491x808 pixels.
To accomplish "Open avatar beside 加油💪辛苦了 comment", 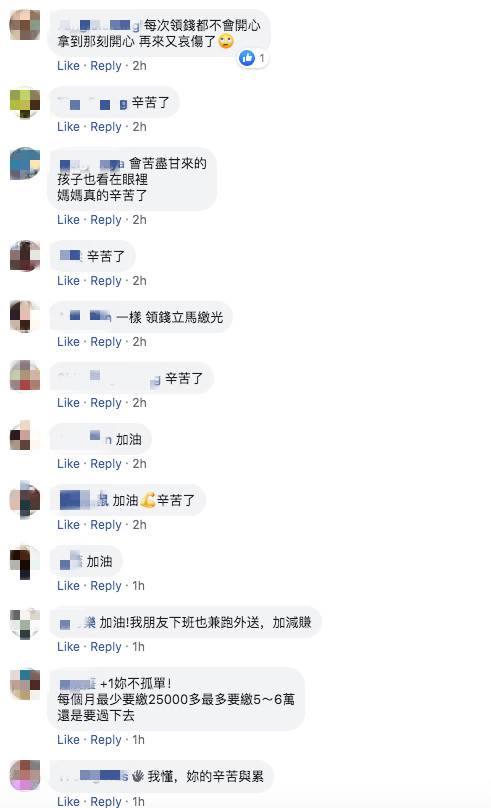I will click(25, 500).
